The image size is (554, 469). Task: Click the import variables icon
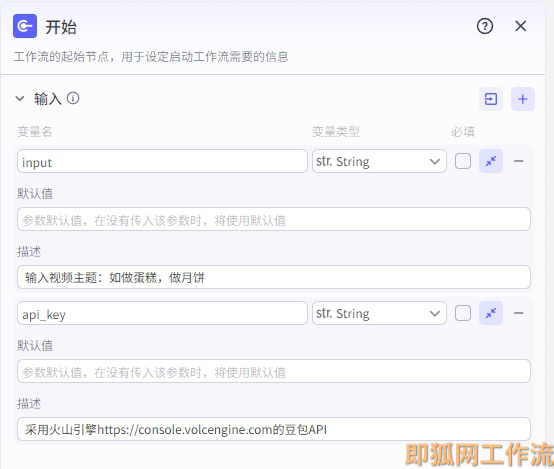pos(491,99)
